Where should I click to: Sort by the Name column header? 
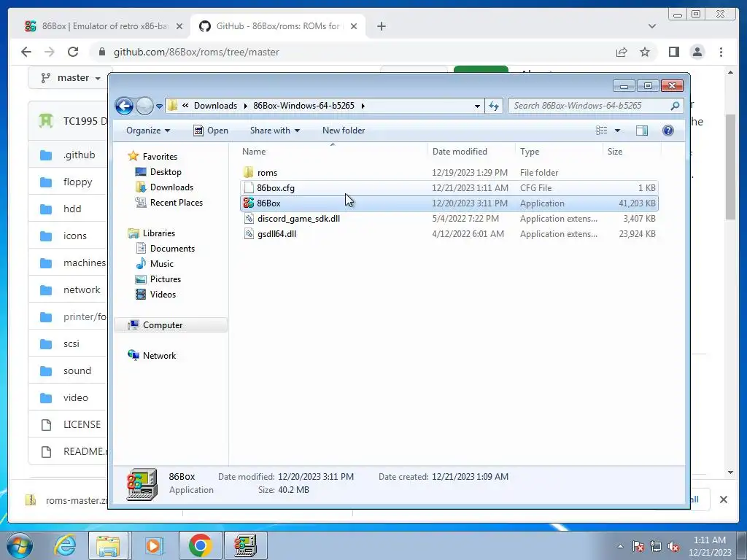point(333,152)
